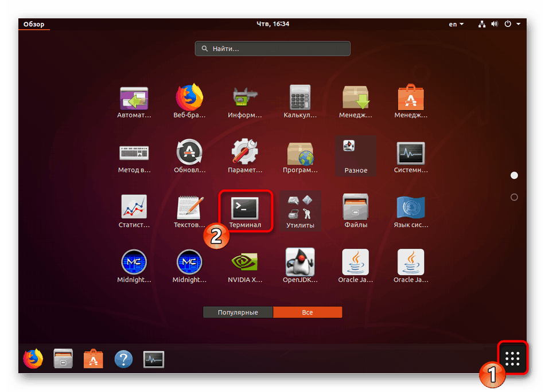
Task: Click the Show Applications grid button
Action: point(512,358)
